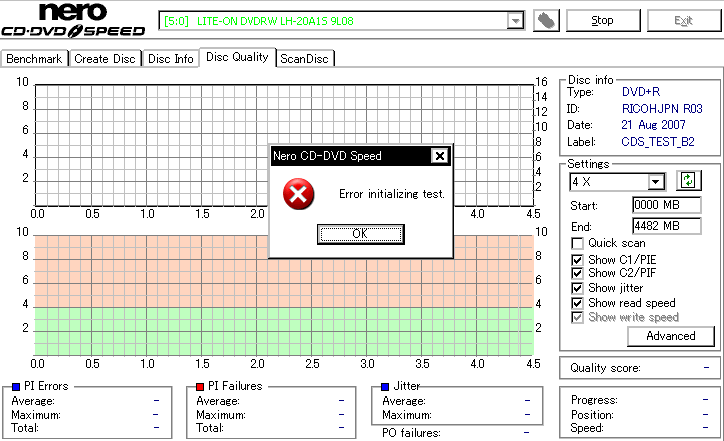The height and width of the screenshot is (441, 724).
Task: Click the PI Failures Average label
Action: pos(217,401)
